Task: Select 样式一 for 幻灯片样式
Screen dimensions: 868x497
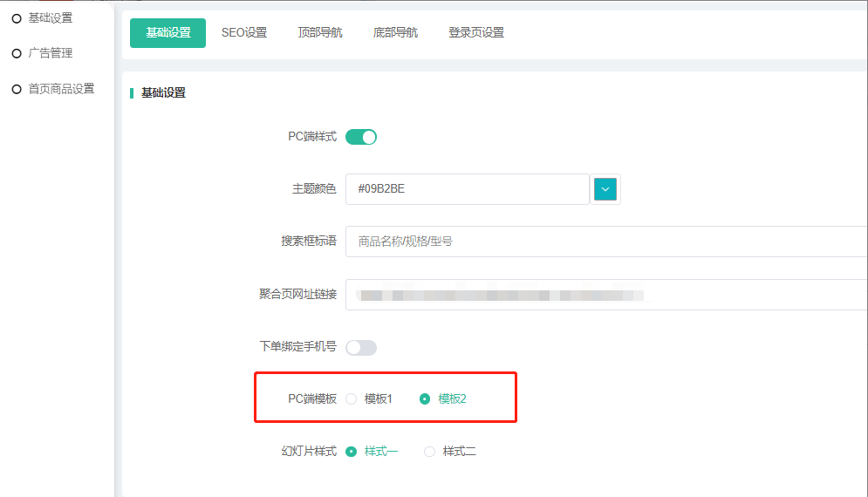Action: point(352,452)
